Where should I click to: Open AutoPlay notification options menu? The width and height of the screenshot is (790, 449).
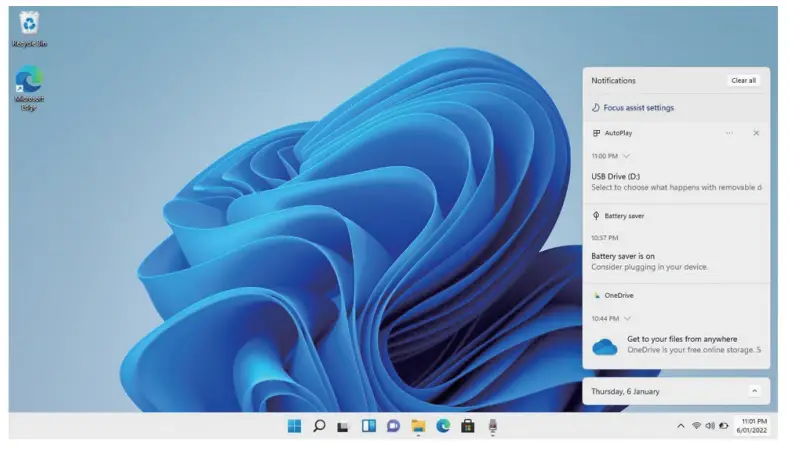729,133
